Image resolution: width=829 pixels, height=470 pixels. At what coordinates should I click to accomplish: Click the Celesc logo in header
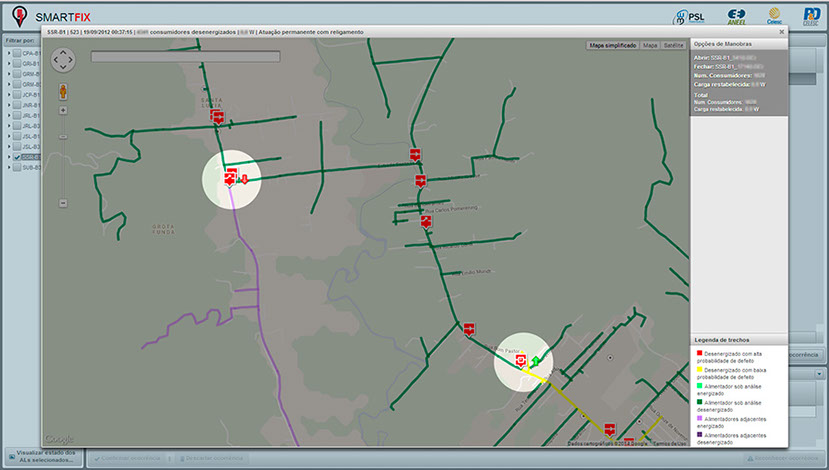pyautogui.click(x=774, y=17)
